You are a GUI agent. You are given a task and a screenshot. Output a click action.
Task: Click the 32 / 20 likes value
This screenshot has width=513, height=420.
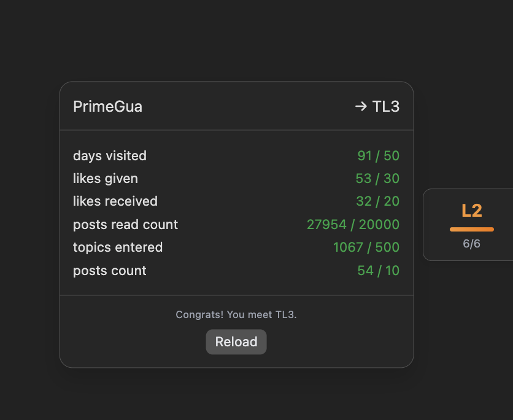[377, 201]
